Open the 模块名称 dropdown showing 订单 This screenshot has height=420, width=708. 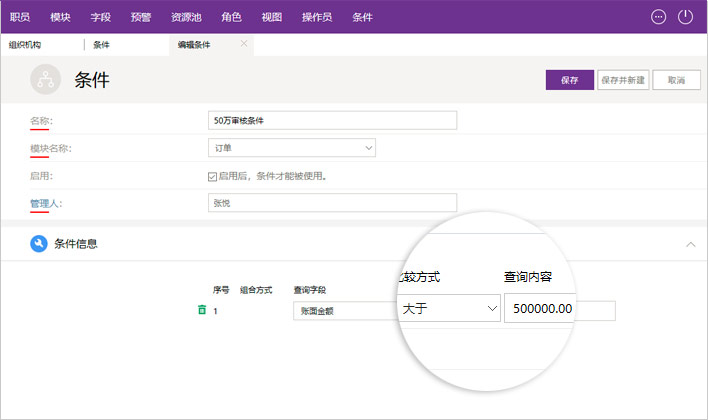point(291,148)
